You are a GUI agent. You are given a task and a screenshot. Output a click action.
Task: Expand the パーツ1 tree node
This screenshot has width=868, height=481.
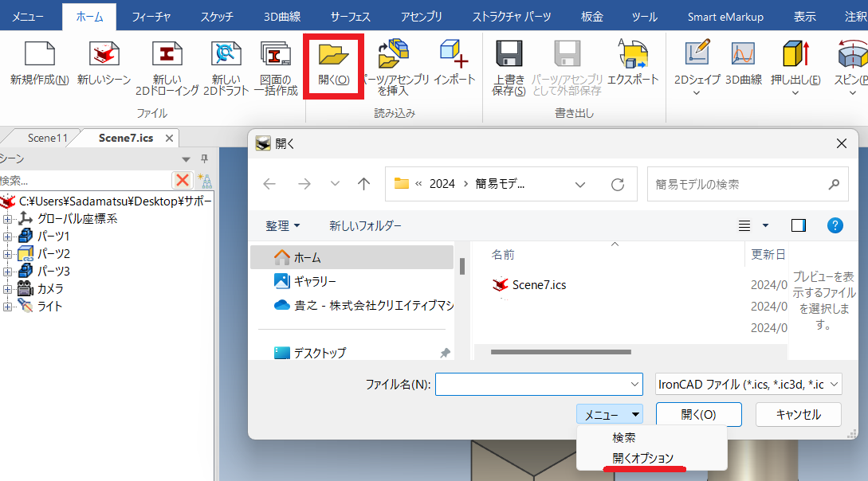click(x=8, y=237)
